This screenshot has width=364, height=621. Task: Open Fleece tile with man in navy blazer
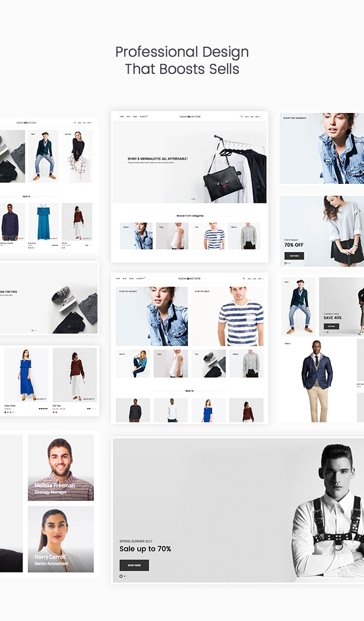coord(318,380)
